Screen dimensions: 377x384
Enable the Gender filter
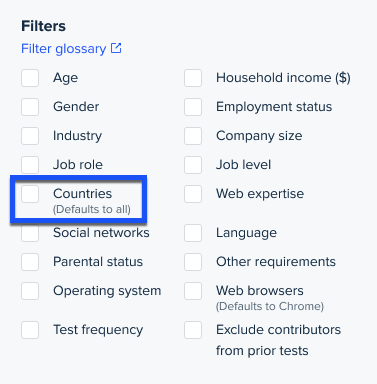coord(30,107)
